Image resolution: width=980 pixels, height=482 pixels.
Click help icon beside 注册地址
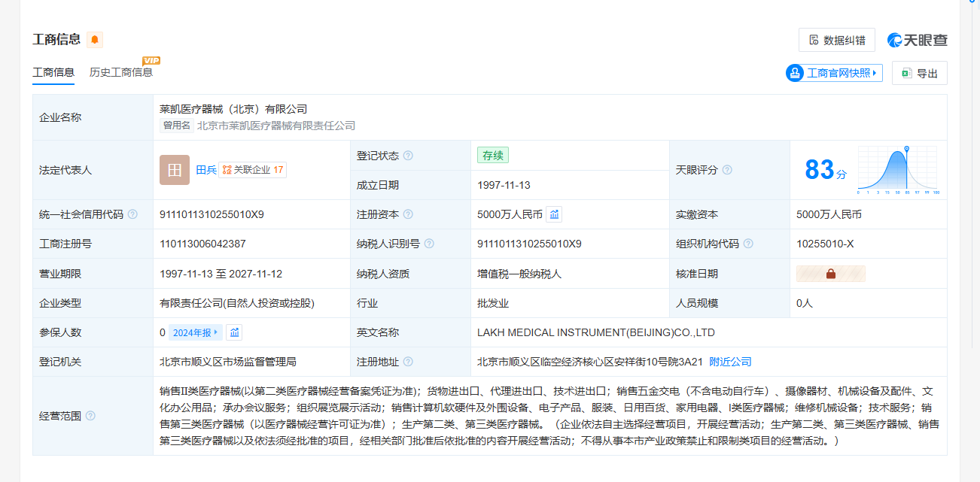click(x=408, y=362)
